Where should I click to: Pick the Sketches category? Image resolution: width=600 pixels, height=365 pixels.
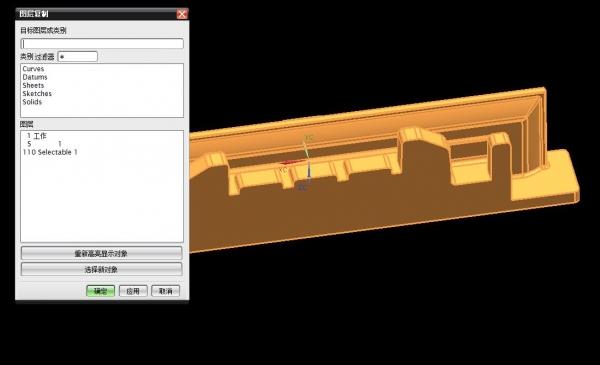click(x=37, y=94)
